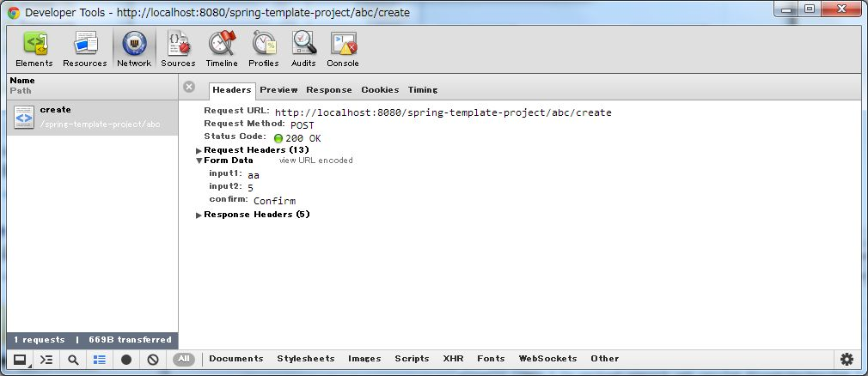Collapse the Form Data section

(x=199, y=161)
